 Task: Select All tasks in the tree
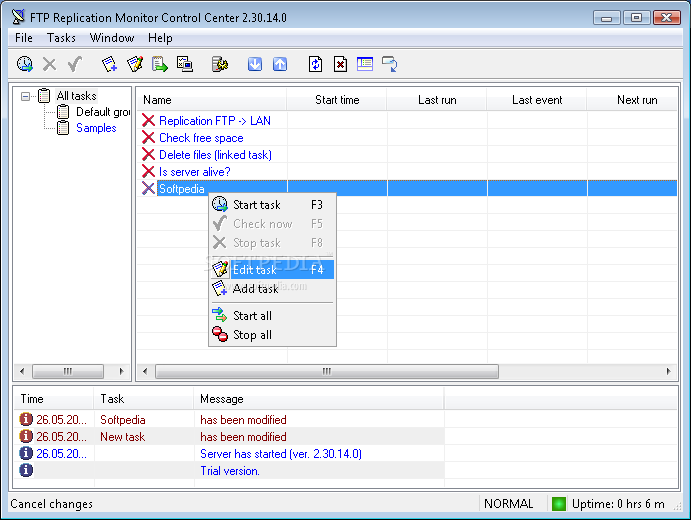coord(76,96)
